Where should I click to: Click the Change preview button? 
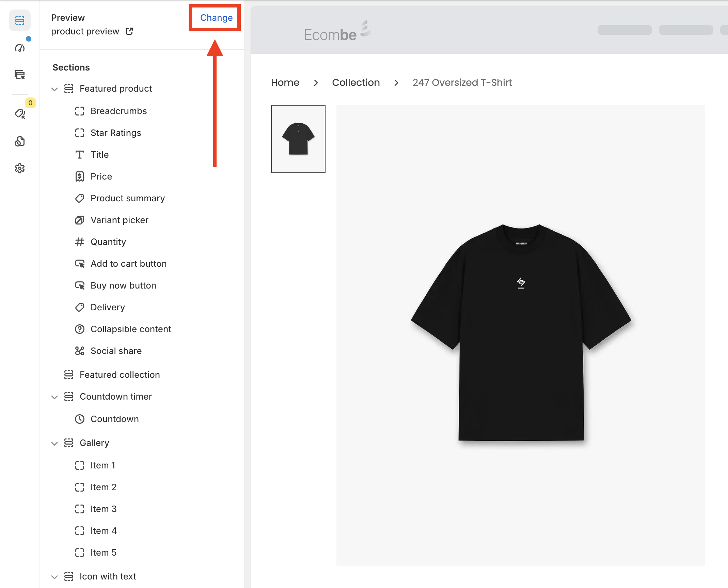click(x=216, y=18)
